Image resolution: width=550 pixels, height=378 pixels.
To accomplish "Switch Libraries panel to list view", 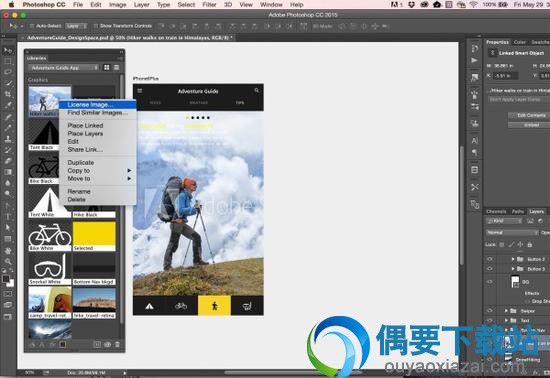I will 116,67.
